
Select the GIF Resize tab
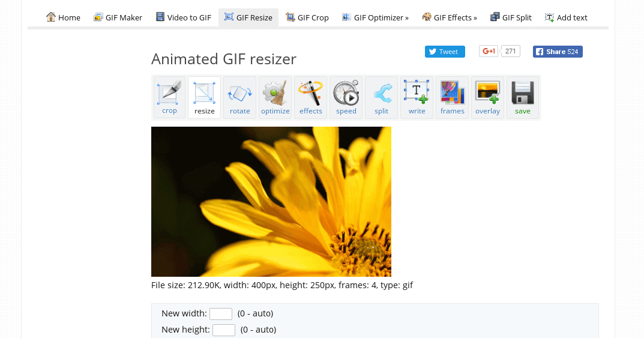(248, 17)
